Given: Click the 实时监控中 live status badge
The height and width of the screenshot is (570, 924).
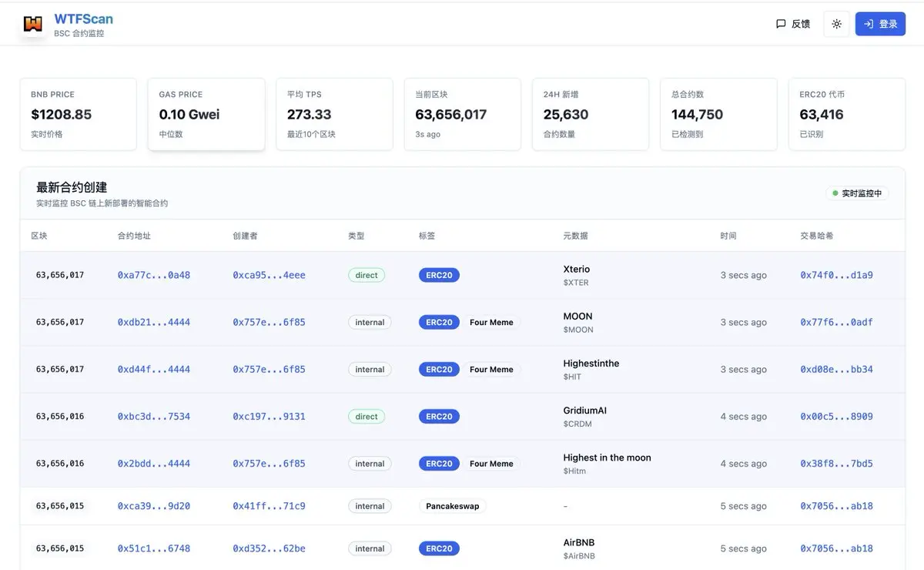Looking at the screenshot, I should click(x=856, y=193).
